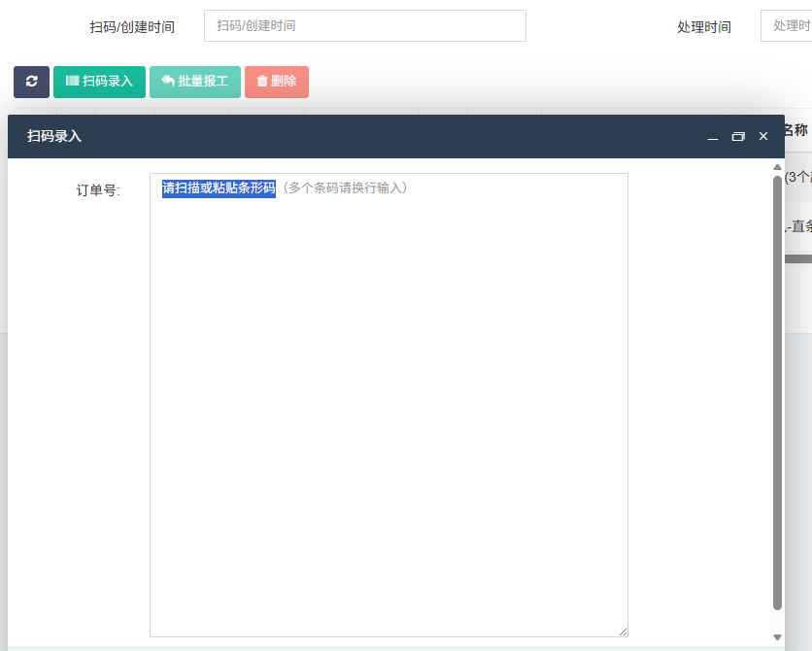This screenshot has width=812, height=651.
Task: Minimize the 扫码录入 dialog
Action: [x=713, y=137]
